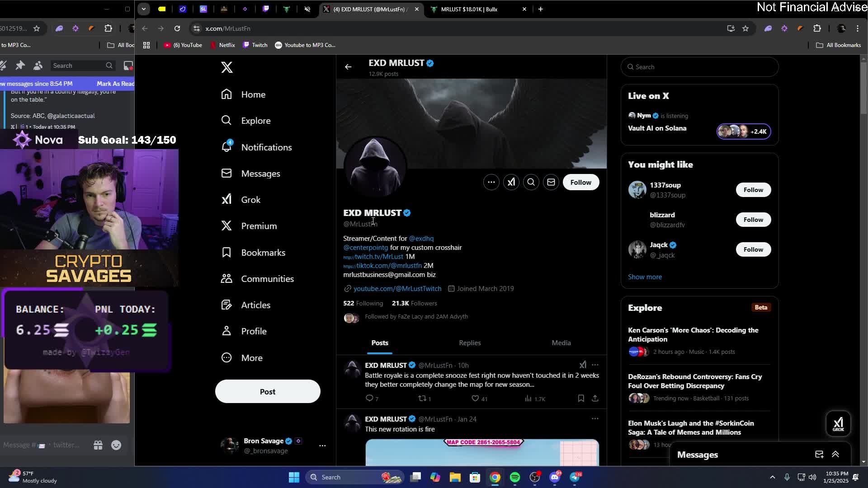Switch to the Replies tab
Viewport: 868px width, 488px height.
tap(470, 343)
